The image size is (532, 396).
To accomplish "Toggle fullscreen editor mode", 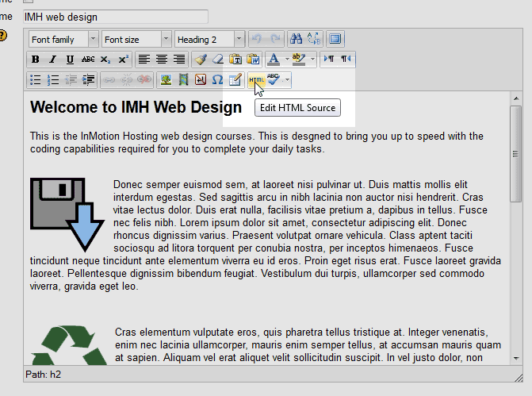I will [335, 39].
